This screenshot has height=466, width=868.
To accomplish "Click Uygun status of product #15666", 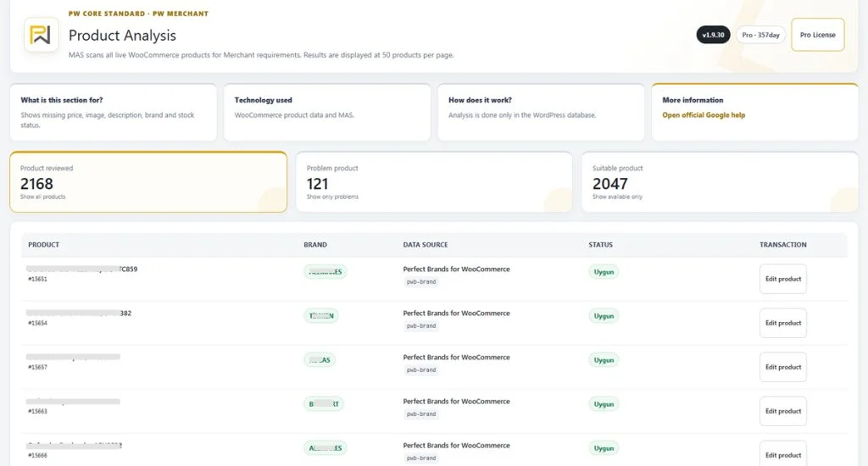I will click(x=604, y=448).
